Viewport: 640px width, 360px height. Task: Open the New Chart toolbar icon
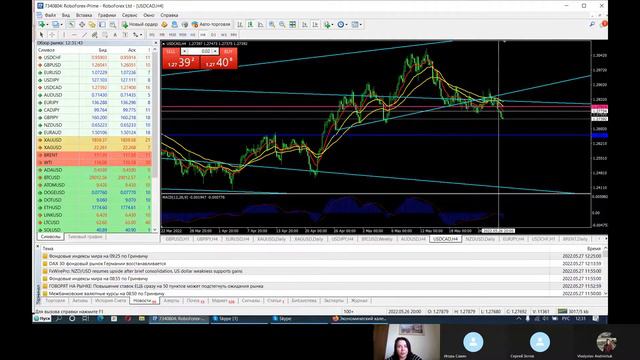coord(41,24)
